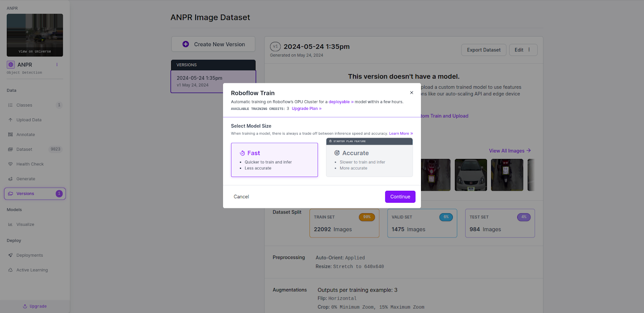This screenshot has height=313, width=644.
Task: Click Export Dataset button
Action: click(x=484, y=50)
